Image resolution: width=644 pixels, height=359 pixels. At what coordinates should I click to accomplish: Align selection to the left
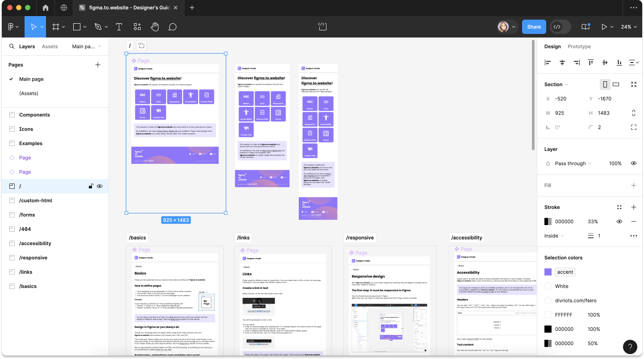click(x=548, y=63)
